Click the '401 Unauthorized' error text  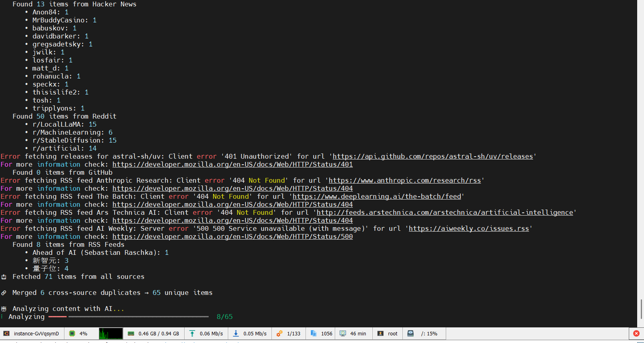257,156
